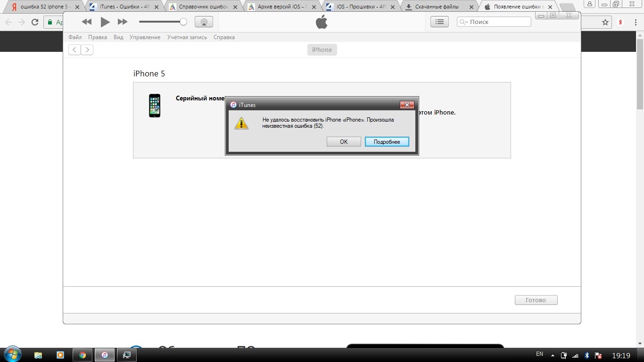
Task: Click the warning triangle icon in dialog
Action: (x=241, y=123)
